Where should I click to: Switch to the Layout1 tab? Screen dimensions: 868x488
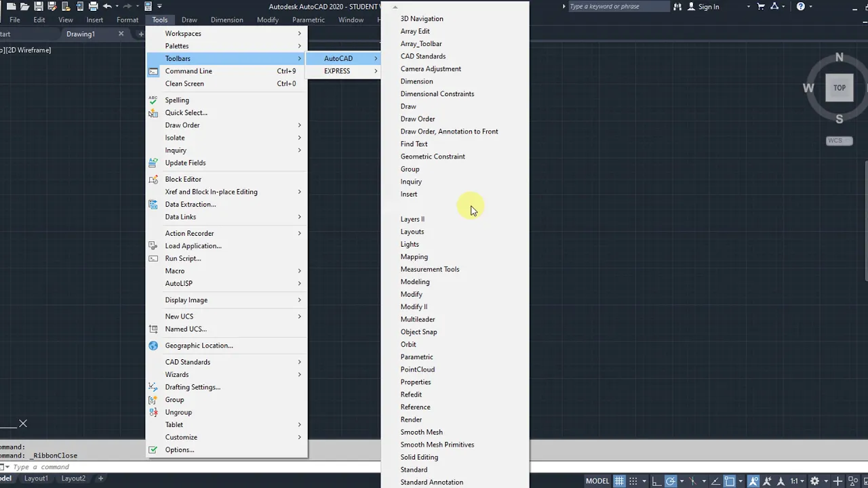pos(36,479)
